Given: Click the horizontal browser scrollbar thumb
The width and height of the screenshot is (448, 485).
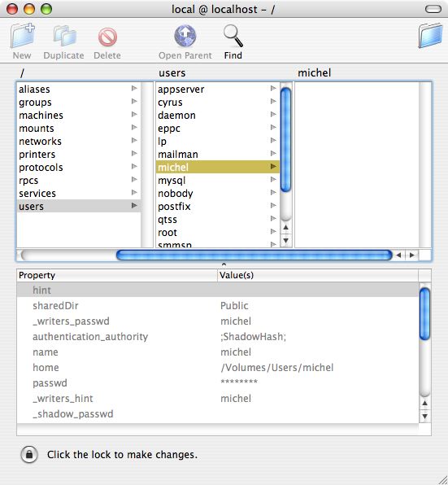Looking at the screenshot, I should [x=254, y=256].
